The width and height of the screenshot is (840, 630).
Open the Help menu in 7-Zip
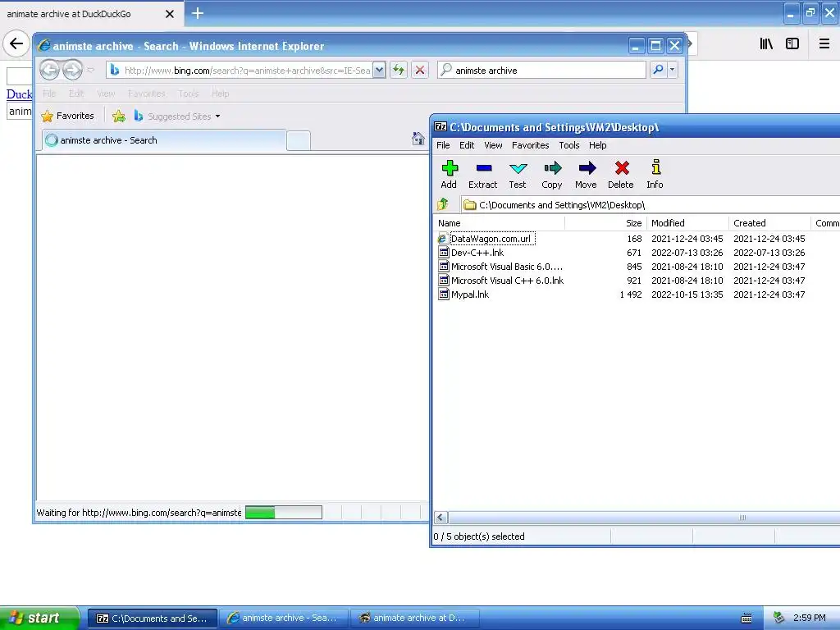point(598,145)
